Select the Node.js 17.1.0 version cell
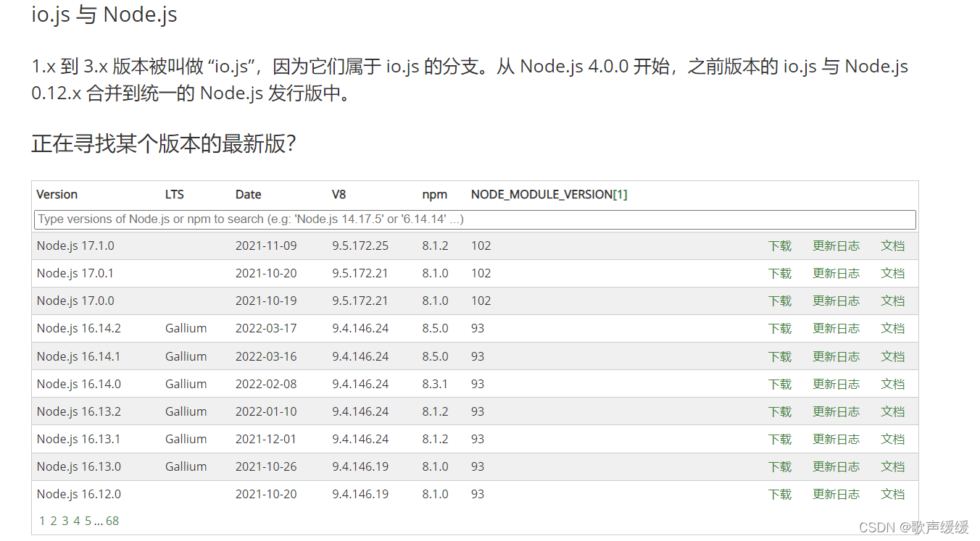This screenshot has height=541, width=980. pos(75,246)
